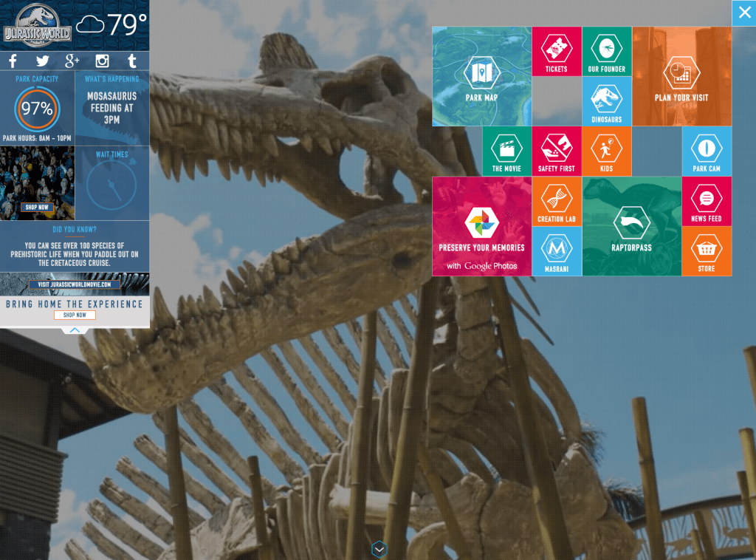Expand the page with the bottom chevron
Image resolution: width=756 pixels, height=560 pixels.
(379, 549)
